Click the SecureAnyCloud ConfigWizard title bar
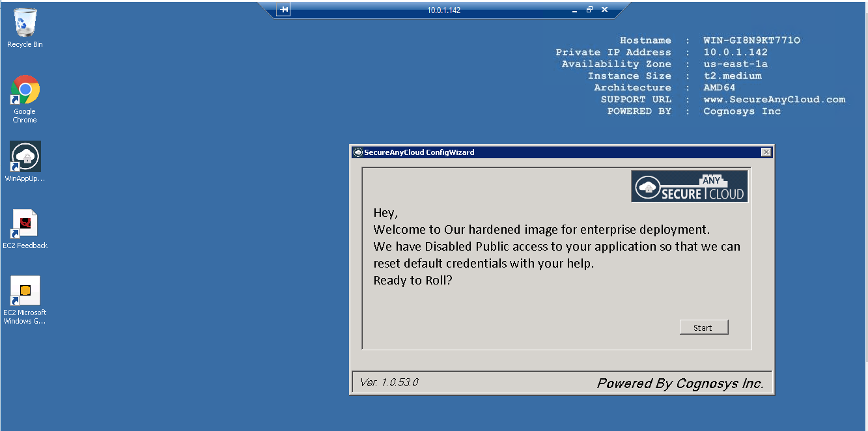 tap(521, 152)
